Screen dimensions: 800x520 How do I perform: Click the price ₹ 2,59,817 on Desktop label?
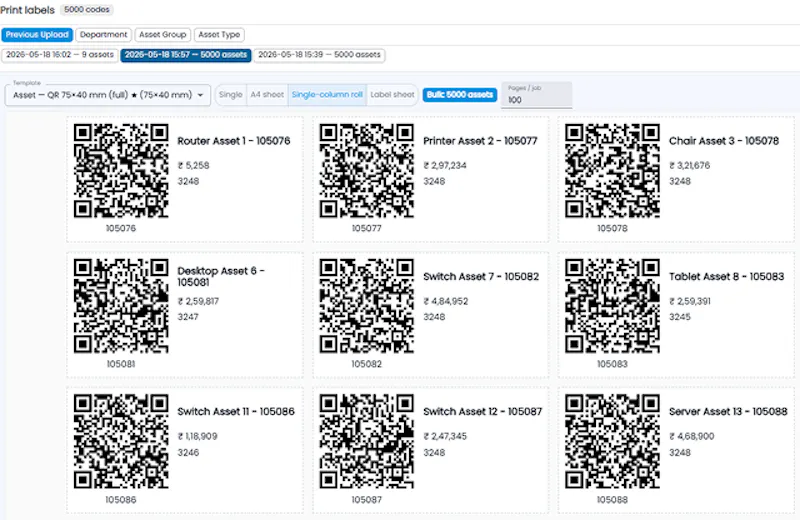[198, 301]
